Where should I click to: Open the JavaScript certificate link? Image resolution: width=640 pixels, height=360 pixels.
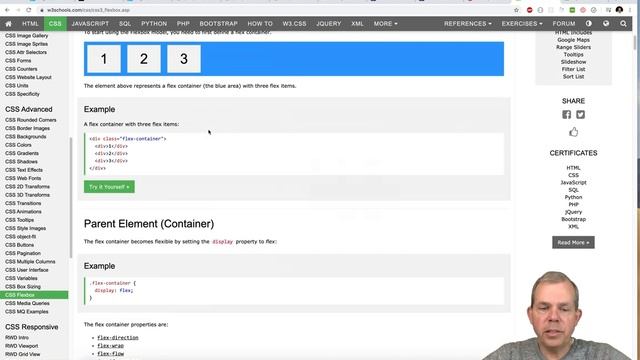coord(573,182)
